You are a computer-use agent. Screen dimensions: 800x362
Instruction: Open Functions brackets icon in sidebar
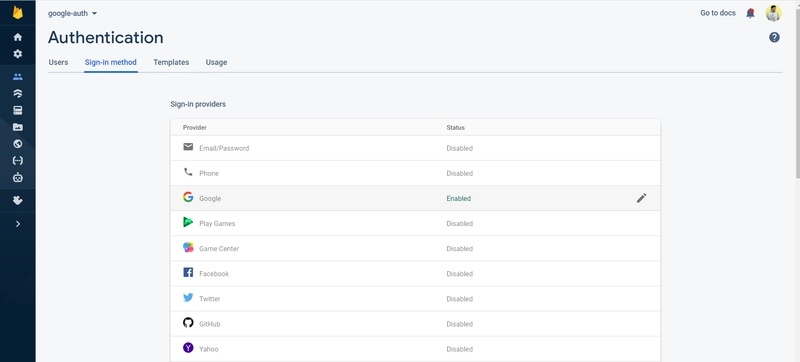click(x=18, y=161)
